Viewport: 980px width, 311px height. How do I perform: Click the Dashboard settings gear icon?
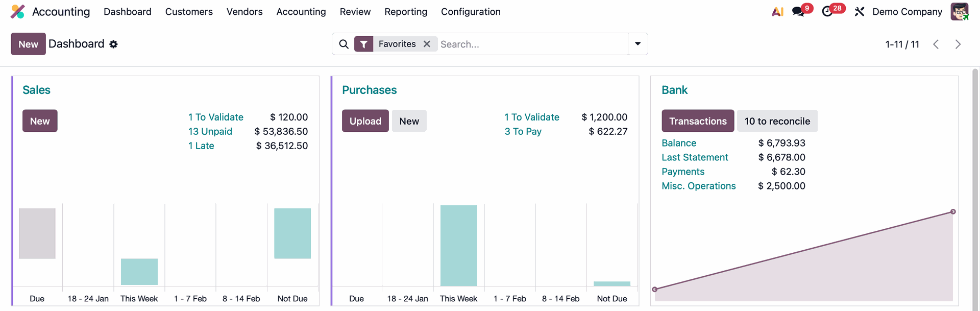point(113,44)
